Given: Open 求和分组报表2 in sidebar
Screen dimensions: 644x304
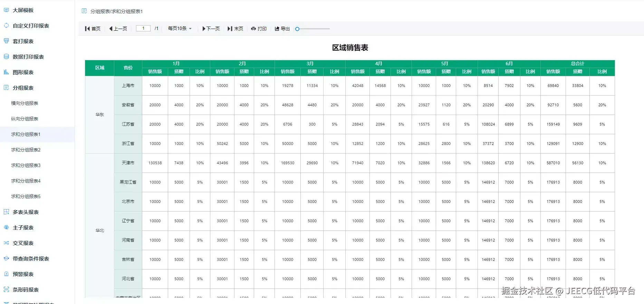Looking at the screenshot, I should (26, 150).
